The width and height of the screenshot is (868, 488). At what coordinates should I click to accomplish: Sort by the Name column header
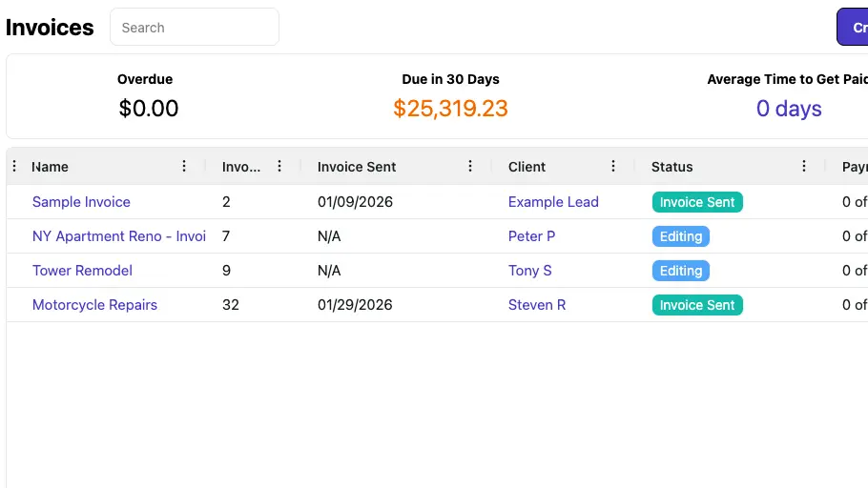click(51, 167)
